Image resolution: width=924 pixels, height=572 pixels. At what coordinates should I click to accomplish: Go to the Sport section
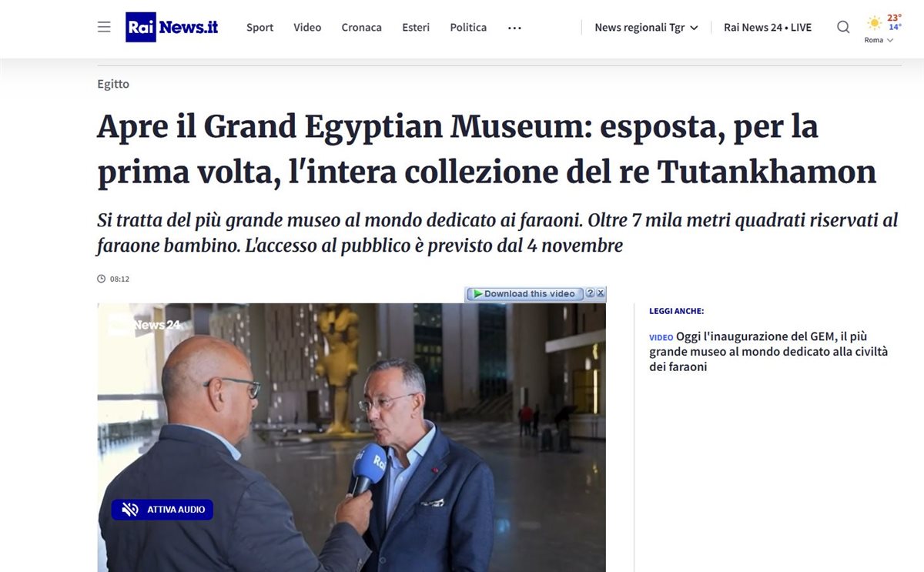[x=259, y=27]
